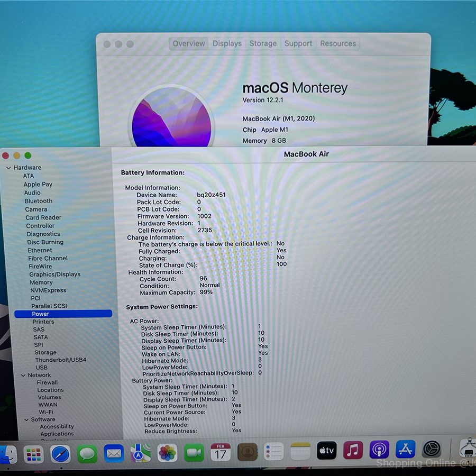Screen dimensions: 476x476
Task: Choose Parallel SCSI in the sidebar
Action: coord(49,306)
